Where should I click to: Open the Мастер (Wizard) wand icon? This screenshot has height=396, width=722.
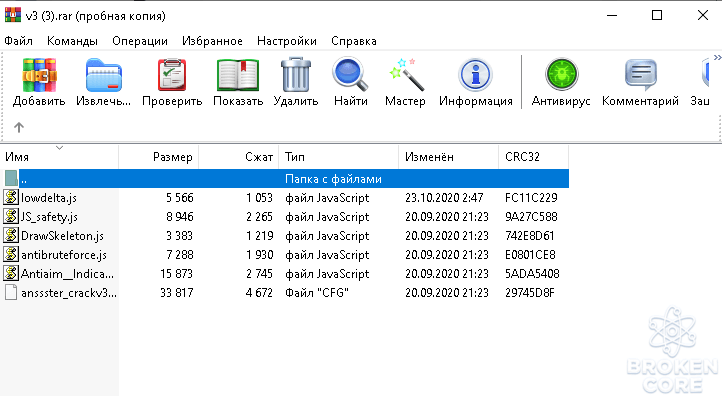point(406,74)
